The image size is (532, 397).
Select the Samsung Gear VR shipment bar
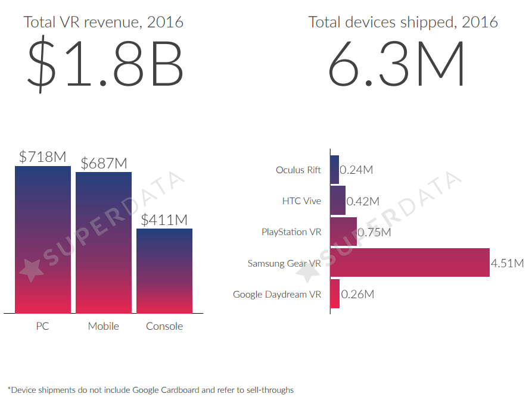pyautogui.click(x=410, y=262)
